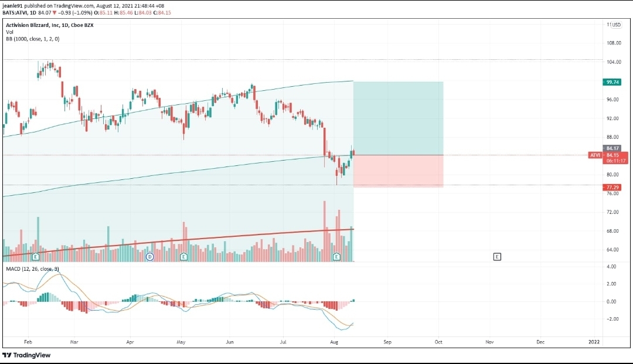Viewport: 633px width, 364px height.
Task: Click the TradingView.com text in header
Action: (x=73, y=6)
